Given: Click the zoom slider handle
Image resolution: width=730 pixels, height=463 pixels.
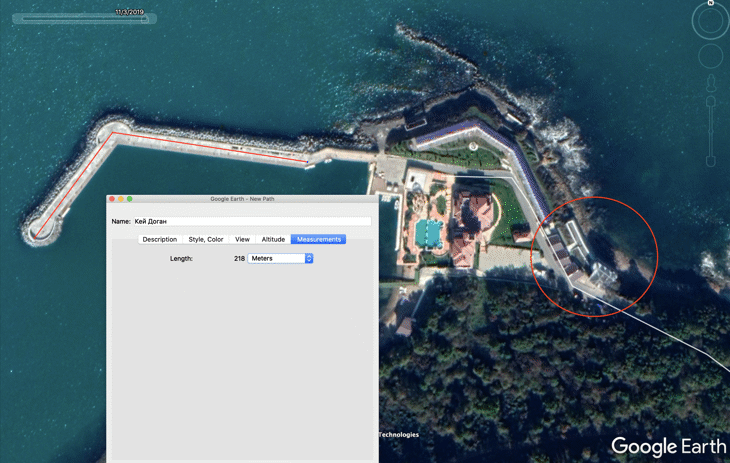Looking at the screenshot, I should point(710,131).
